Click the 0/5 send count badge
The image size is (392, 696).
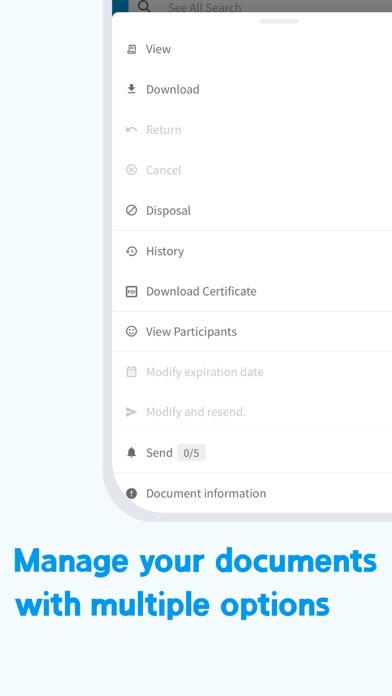coord(191,453)
